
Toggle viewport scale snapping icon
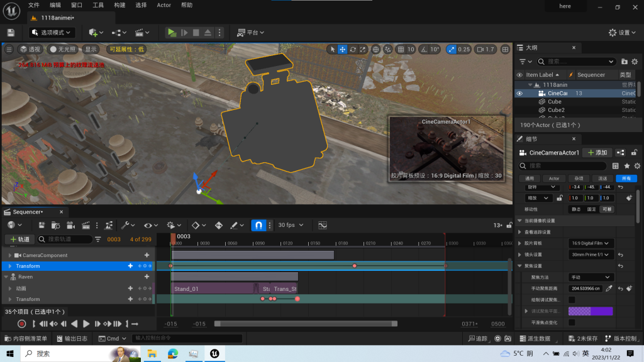point(452,49)
